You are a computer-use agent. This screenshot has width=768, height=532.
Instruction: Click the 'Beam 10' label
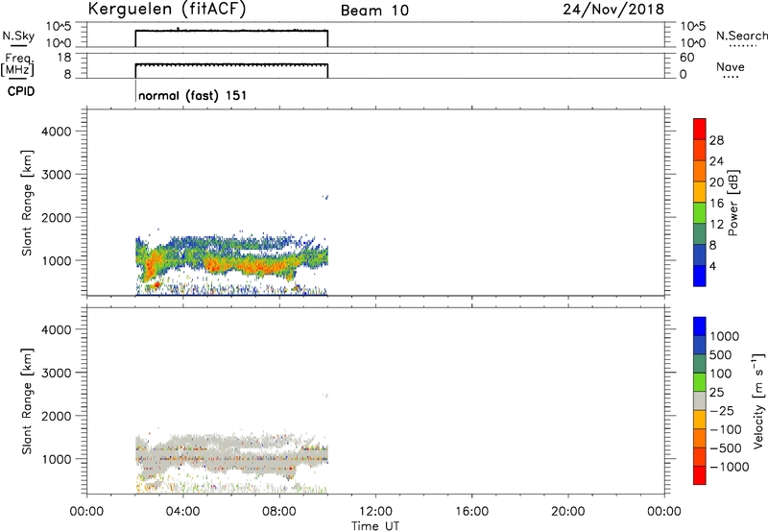(374, 11)
